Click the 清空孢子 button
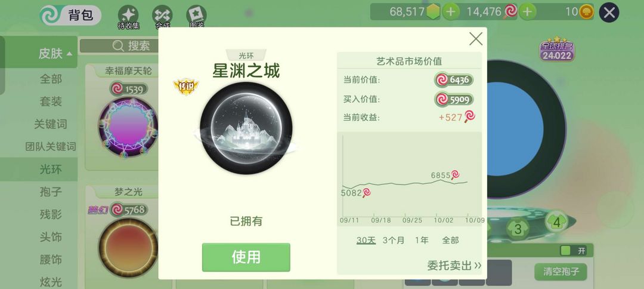Image resolution: width=644 pixels, height=289 pixels. [561, 272]
